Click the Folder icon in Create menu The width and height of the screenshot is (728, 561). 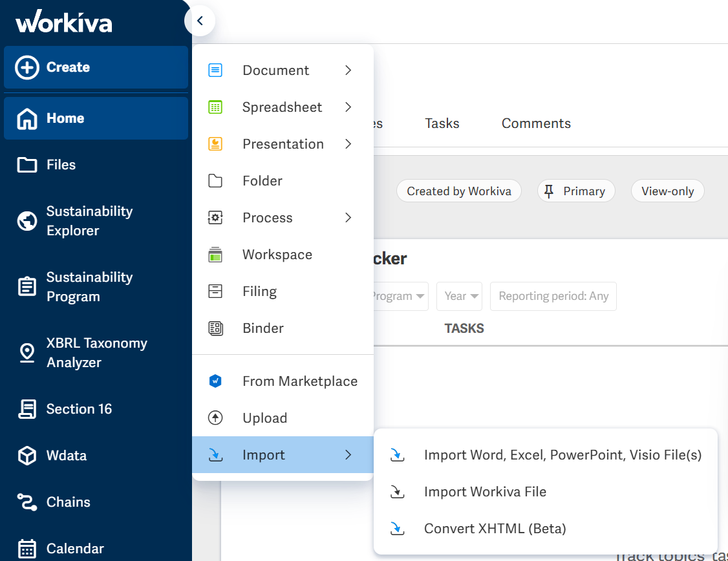215,181
